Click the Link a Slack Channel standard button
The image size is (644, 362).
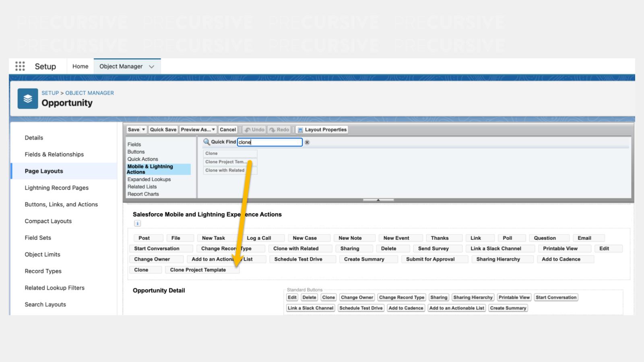[x=310, y=308]
